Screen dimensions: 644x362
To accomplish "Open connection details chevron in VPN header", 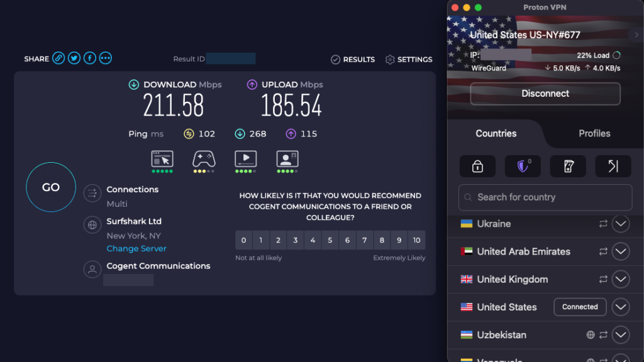I will (636, 35).
